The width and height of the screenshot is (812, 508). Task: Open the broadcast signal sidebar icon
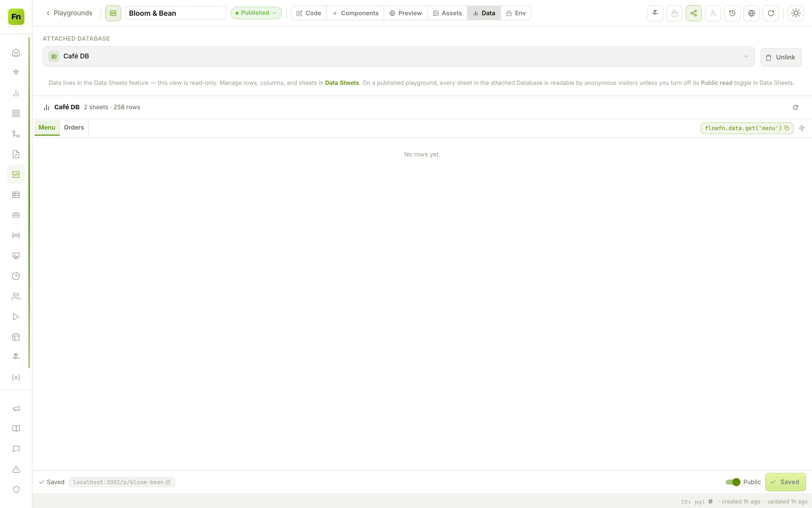click(x=16, y=235)
